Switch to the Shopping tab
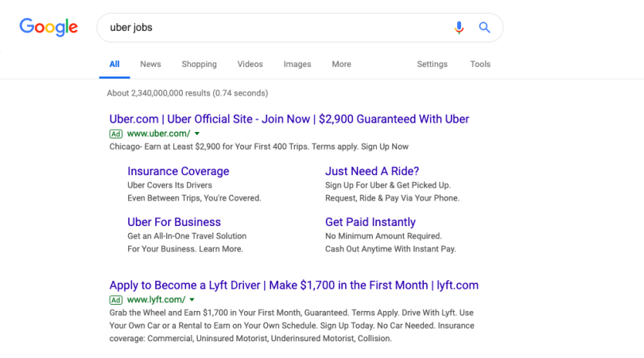The image size is (644, 358). [x=199, y=64]
